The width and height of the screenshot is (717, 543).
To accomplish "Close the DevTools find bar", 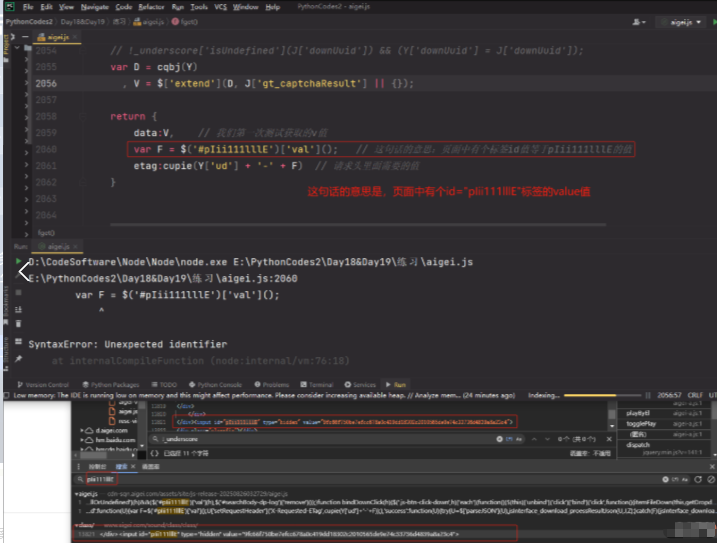I will coord(609,439).
